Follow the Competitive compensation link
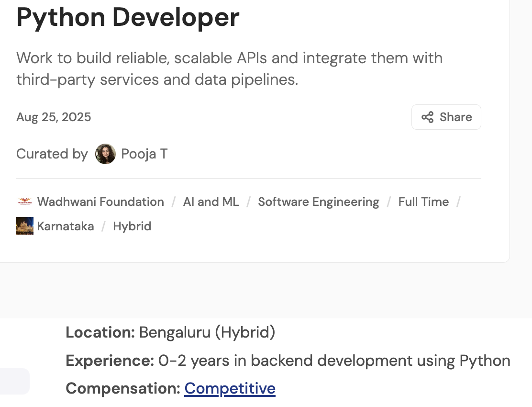Viewport: 532px width, 407px height. click(230, 388)
